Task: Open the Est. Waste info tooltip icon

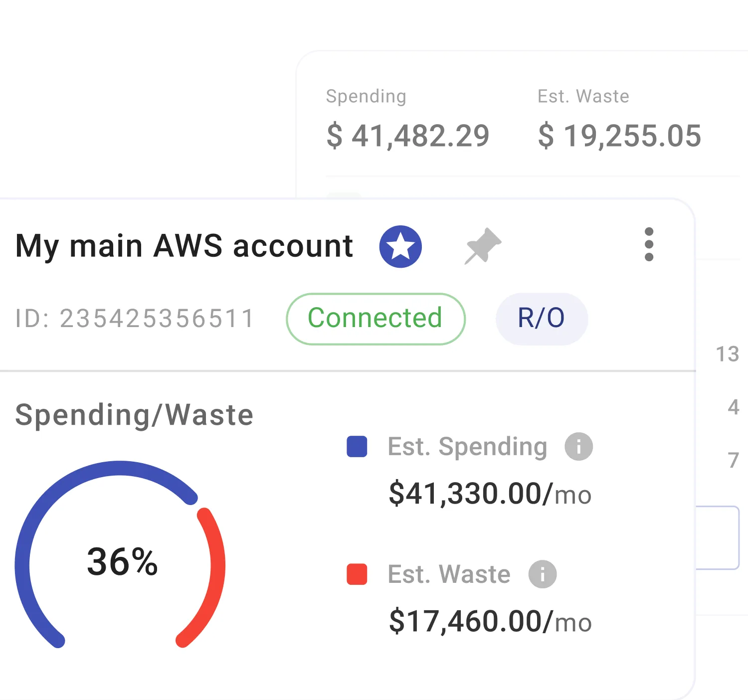Action: point(542,574)
